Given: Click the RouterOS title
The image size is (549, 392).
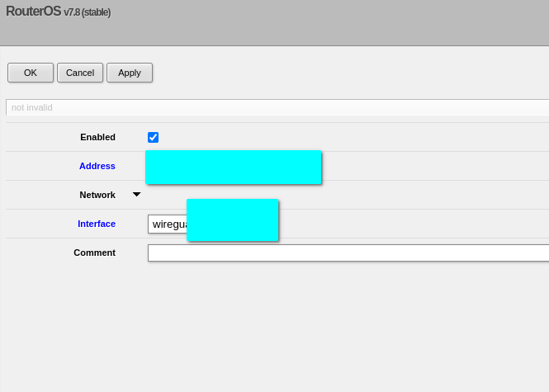Looking at the screenshot, I should coord(33,12).
